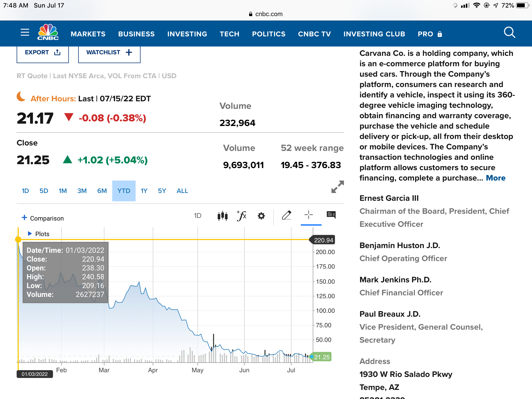Click the EXPORT button

[x=43, y=53]
